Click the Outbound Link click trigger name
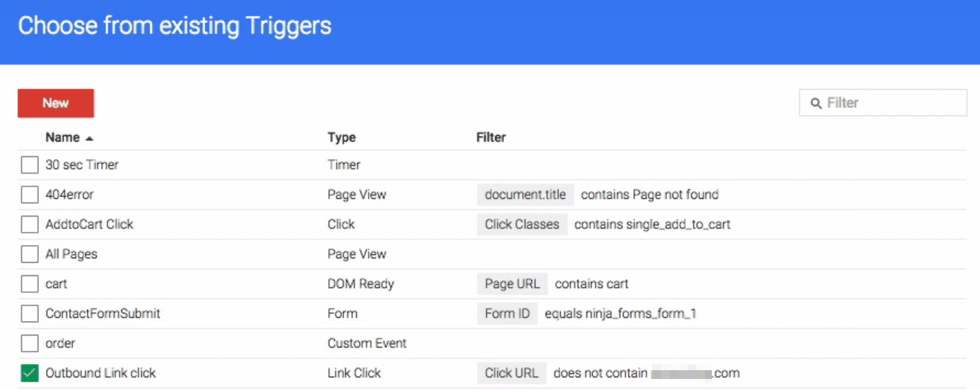Screen dimensions: 980x390 (x=101, y=373)
